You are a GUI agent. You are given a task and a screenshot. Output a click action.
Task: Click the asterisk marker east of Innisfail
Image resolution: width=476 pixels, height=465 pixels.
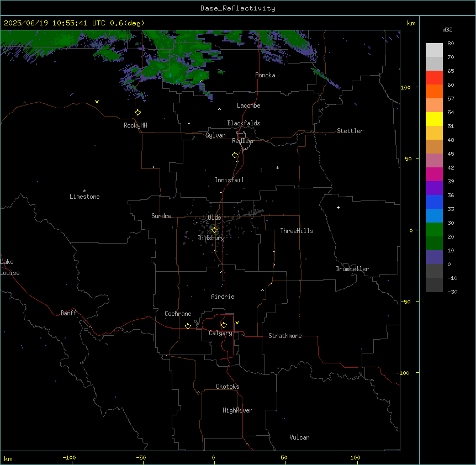tap(277, 167)
